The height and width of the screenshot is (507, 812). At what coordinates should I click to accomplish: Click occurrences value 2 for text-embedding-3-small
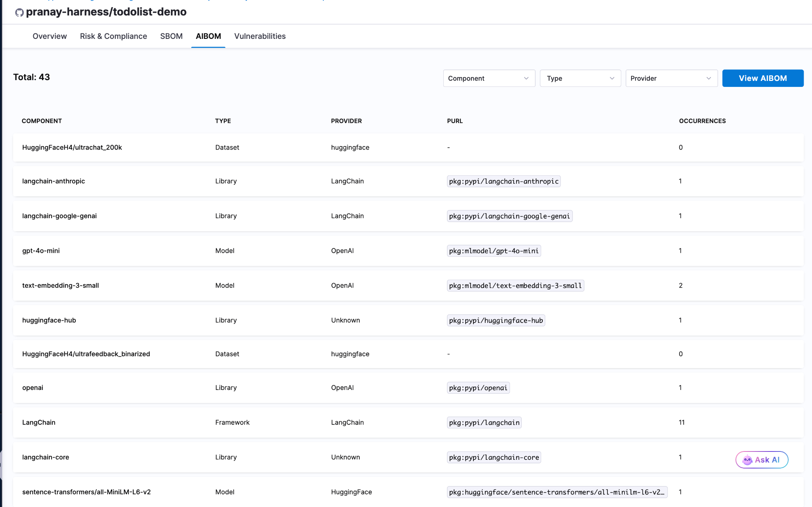(681, 286)
